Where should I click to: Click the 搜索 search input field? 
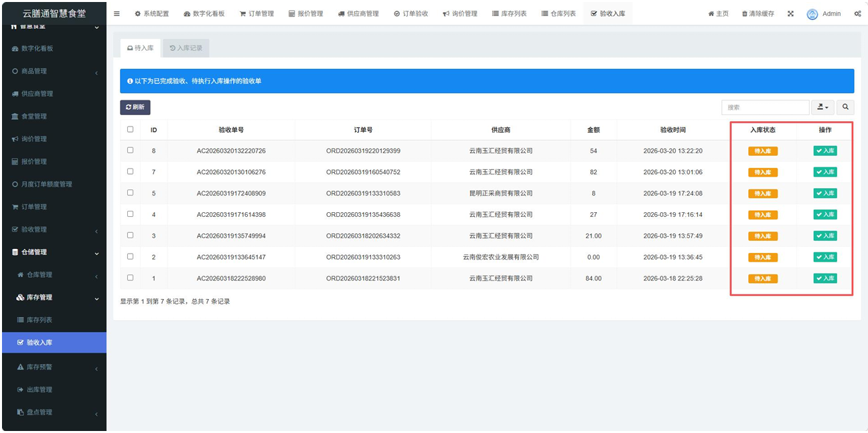765,107
